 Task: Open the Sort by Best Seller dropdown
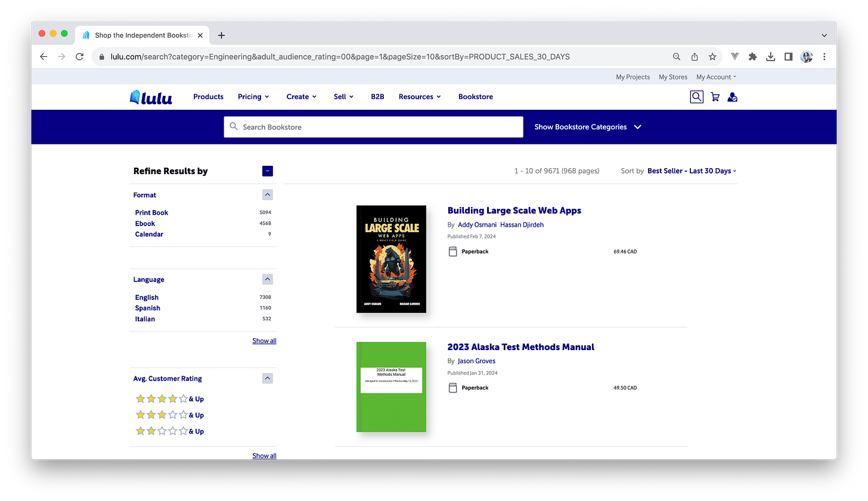click(x=692, y=171)
